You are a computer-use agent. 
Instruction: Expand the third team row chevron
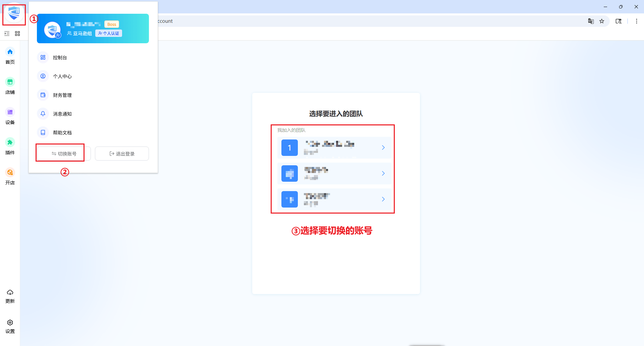(x=383, y=199)
